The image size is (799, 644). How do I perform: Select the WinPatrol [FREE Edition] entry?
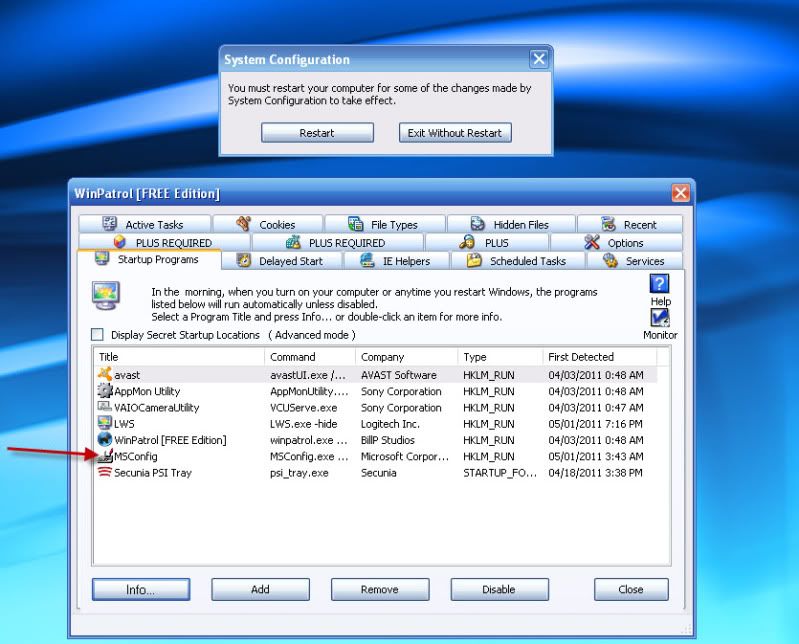[170, 440]
